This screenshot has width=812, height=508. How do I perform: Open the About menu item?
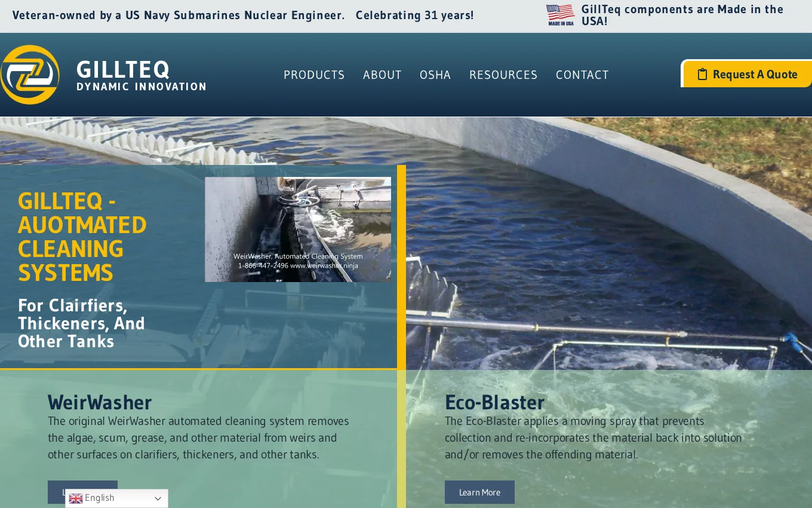point(382,75)
